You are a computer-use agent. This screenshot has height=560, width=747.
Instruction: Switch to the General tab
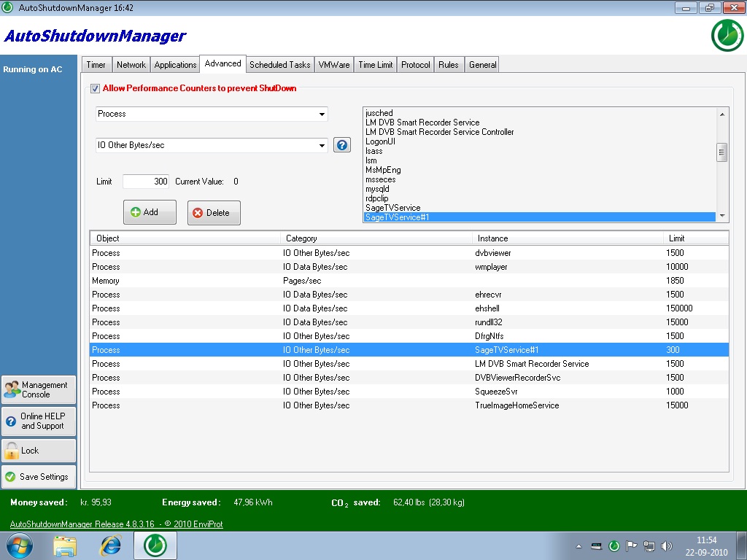tap(482, 65)
